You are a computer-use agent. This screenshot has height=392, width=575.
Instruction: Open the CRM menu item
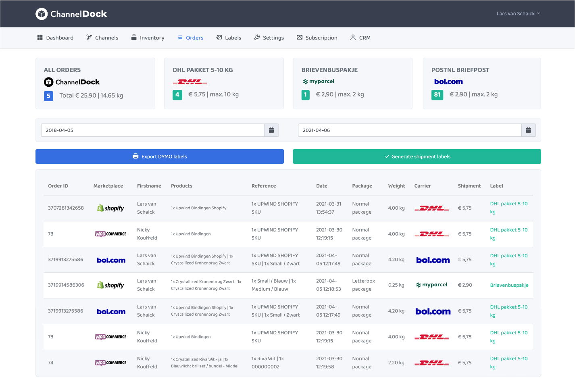[x=360, y=38]
